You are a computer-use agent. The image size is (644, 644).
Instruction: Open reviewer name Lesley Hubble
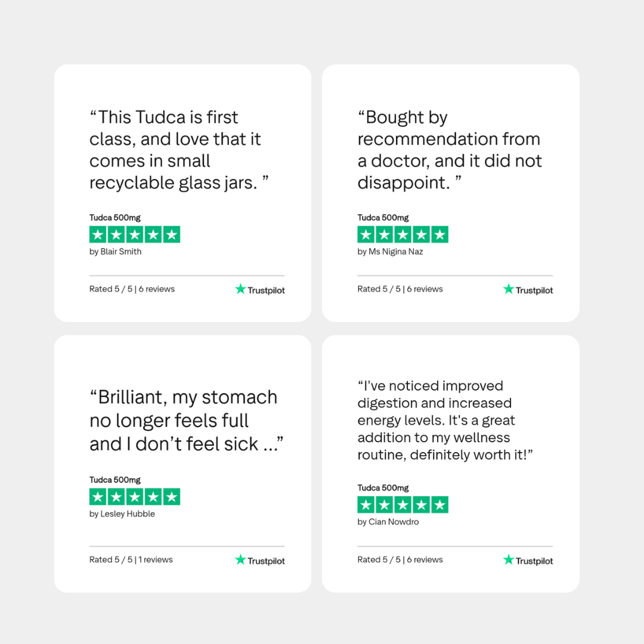(122, 514)
